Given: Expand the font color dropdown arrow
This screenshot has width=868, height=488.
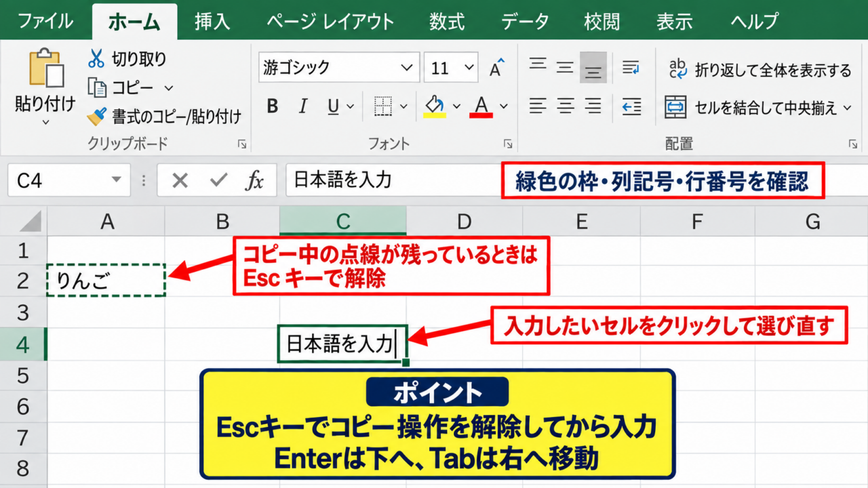Looking at the screenshot, I should click(504, 106).
